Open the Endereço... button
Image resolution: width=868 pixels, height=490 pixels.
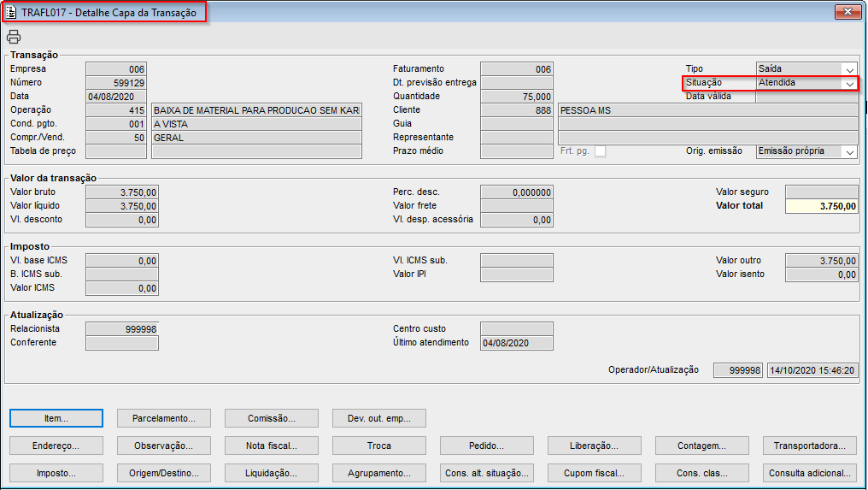[x=56, y=446]
